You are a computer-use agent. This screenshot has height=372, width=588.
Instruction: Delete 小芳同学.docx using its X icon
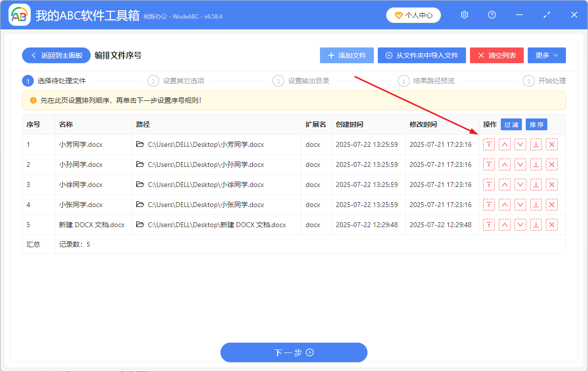pos(551,144)
